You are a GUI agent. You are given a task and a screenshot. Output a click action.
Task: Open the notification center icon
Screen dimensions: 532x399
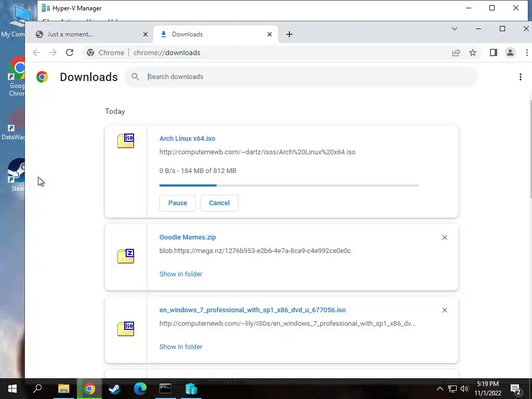point(515,389)
